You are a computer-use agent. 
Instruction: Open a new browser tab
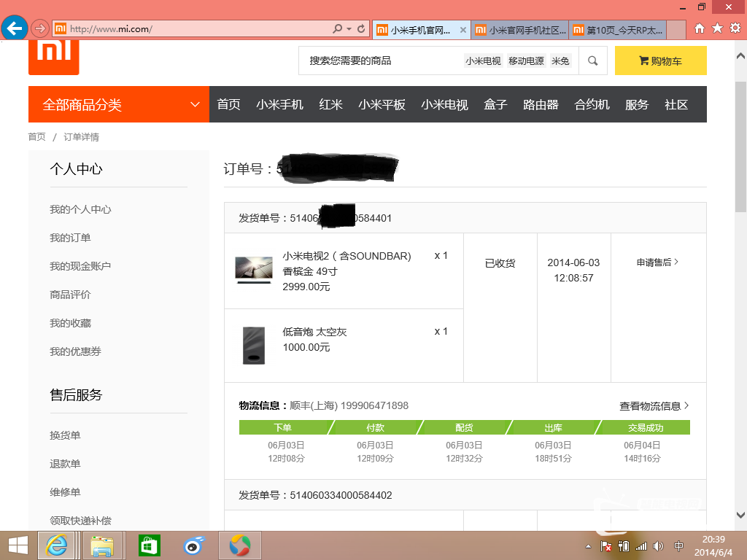(x=676, y=30)
